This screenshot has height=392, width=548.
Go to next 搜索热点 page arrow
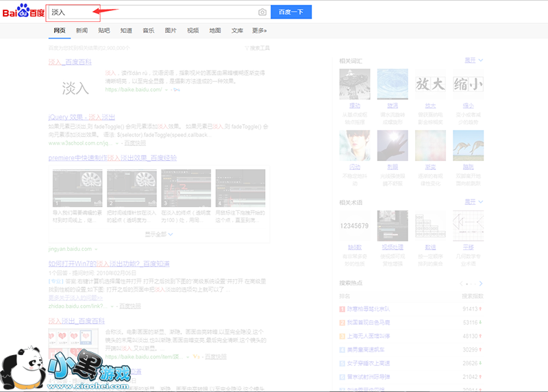[x=481, y=283]
